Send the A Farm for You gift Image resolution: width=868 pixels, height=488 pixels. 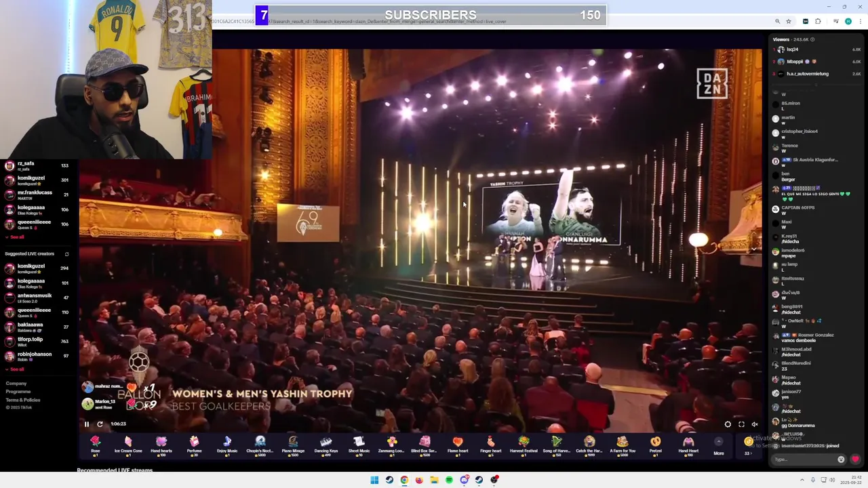pos(622,445)
